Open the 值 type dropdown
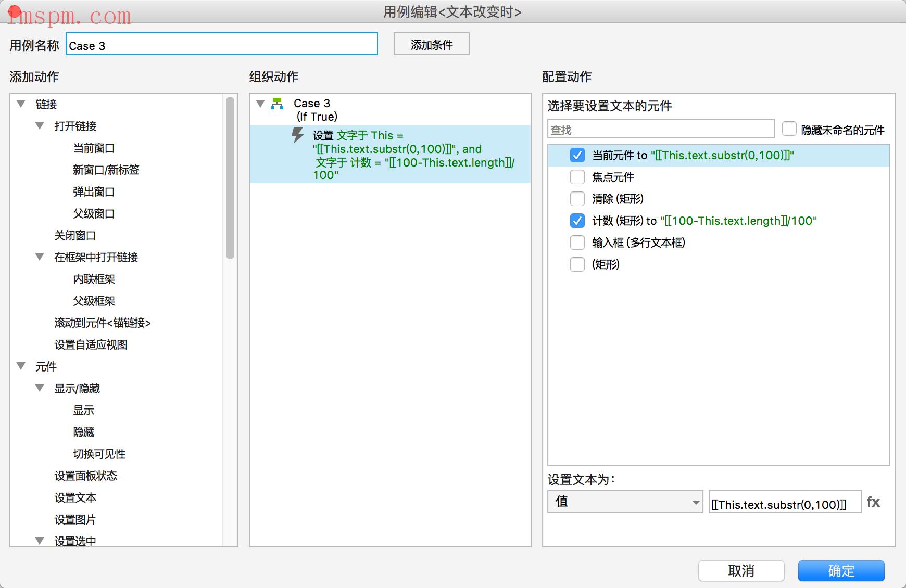906x588 pixels. tap(625, 502)
